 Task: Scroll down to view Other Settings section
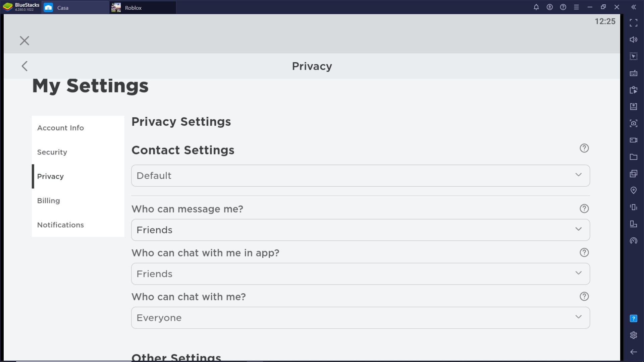(176, 356)
